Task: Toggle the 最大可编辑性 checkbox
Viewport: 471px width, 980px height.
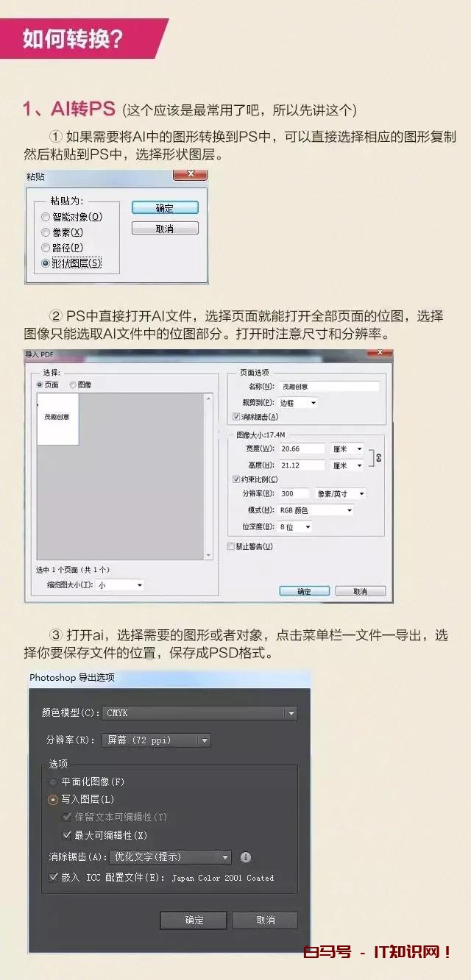Action: click(x=67, y=835)
